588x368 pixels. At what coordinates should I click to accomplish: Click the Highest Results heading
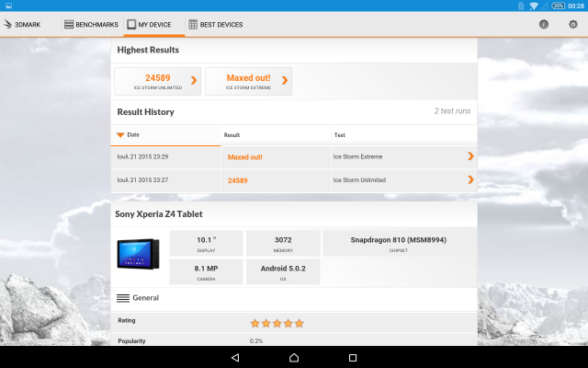coord(148,50)
